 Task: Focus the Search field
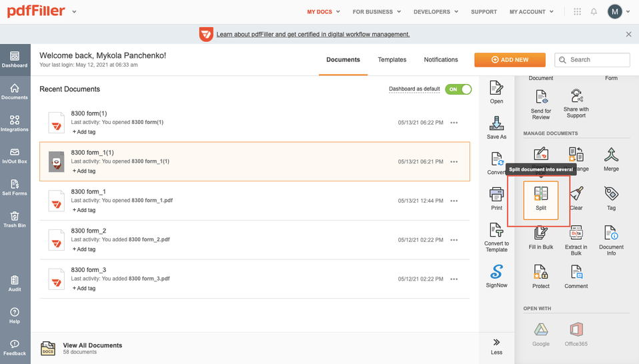(592, 59)
